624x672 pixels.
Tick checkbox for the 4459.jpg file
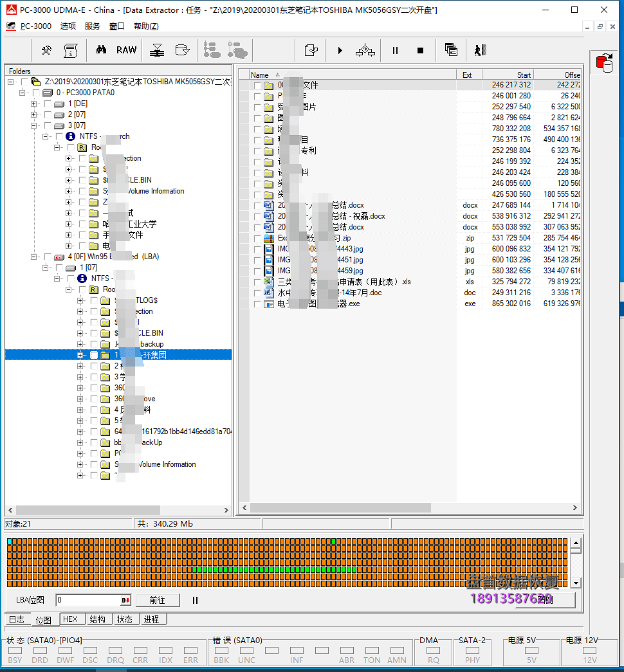[257, 271]
